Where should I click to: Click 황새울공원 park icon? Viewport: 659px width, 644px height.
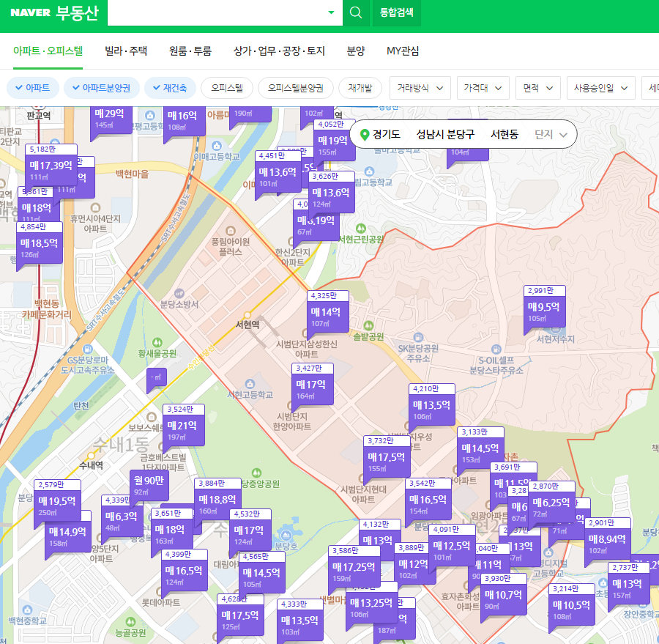[157, 342]
